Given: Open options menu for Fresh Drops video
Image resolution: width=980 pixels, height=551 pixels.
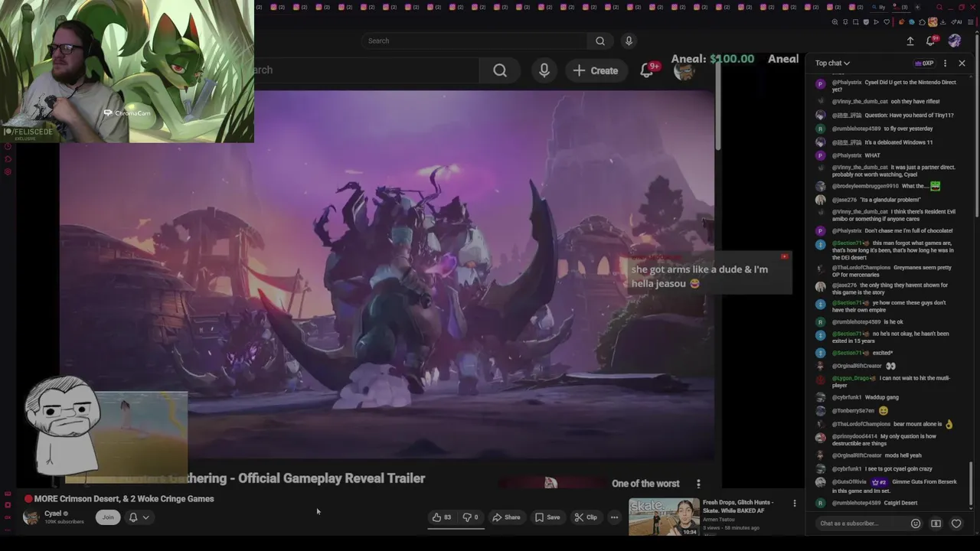Looking at the screenshot, I should click(x=794, y=504).
